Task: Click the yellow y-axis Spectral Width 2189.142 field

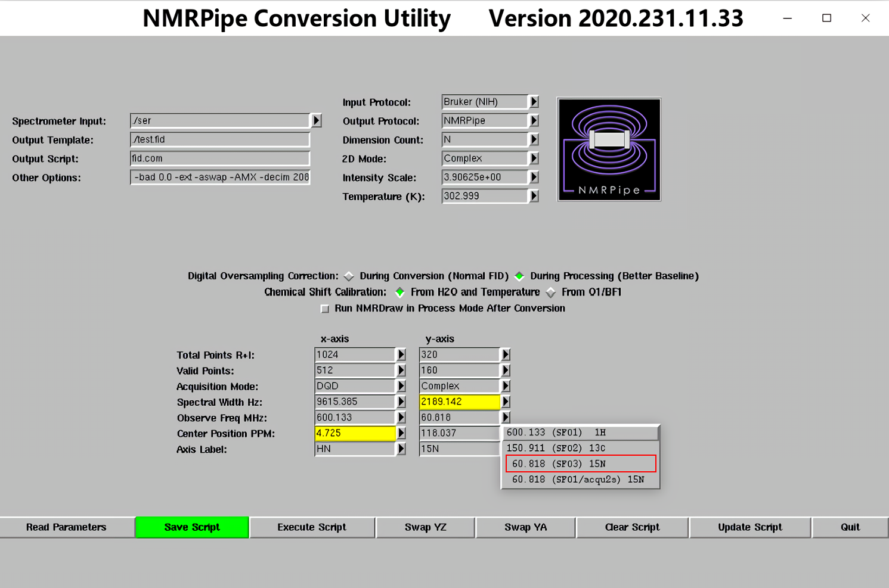Action: [459, 402]
